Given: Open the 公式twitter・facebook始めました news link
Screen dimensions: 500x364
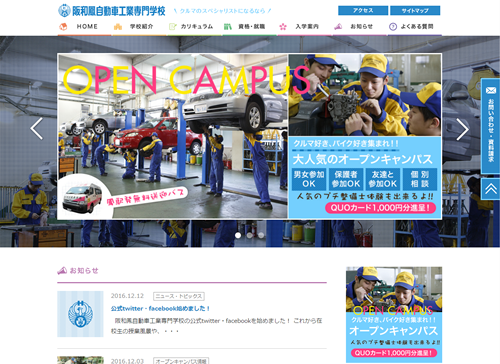Looking at the screenshot, I should (160, 309).
